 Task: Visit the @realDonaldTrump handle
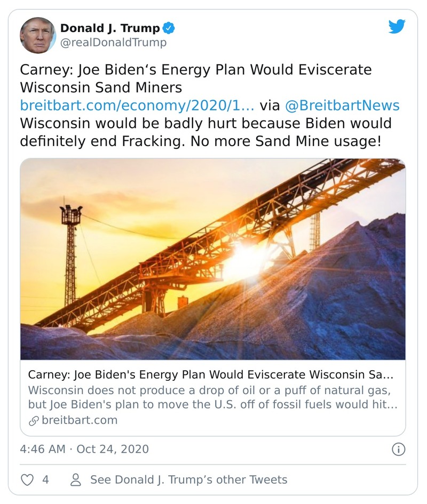[113, 43]
